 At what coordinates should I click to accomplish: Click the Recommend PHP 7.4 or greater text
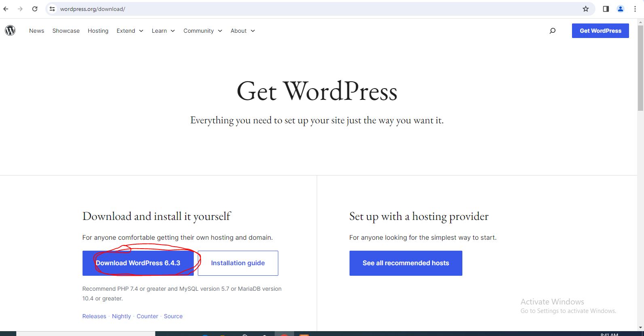(x=182, y=294)
